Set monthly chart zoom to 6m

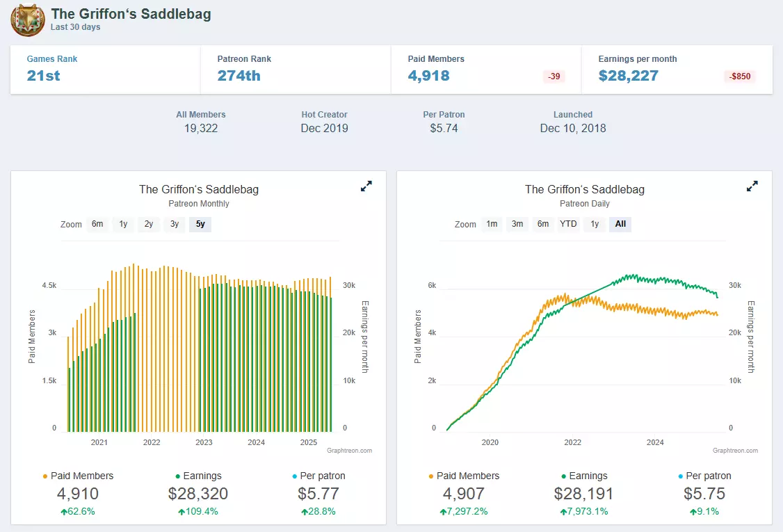tap(97, 224)
